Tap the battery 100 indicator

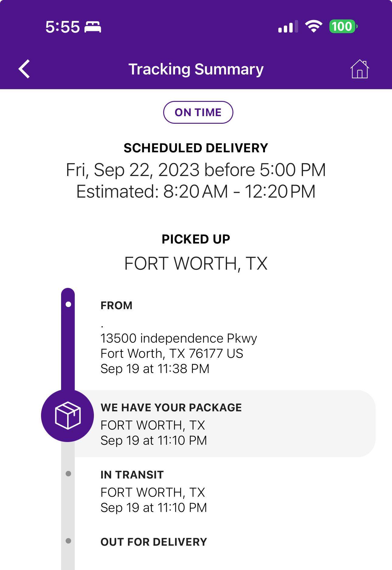coord(343,26)
